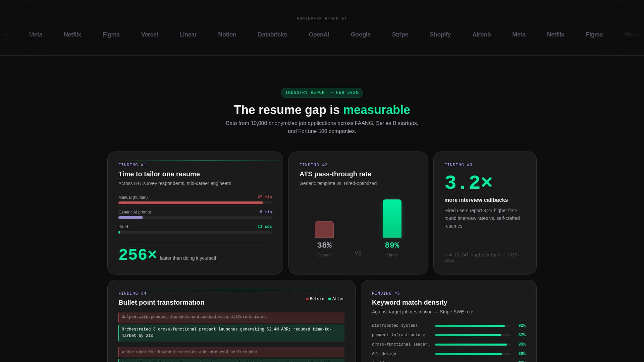Image resolution: width=644 pixels, height=362 pixels.
Task: Click the 'Finding #5' label
Action: click(x=386, y=293)
